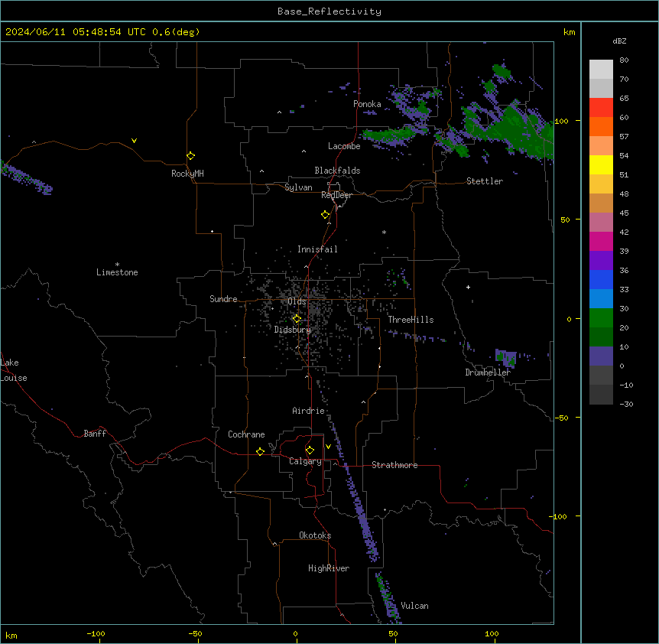Click the Airdrie town label

point(308,411)
